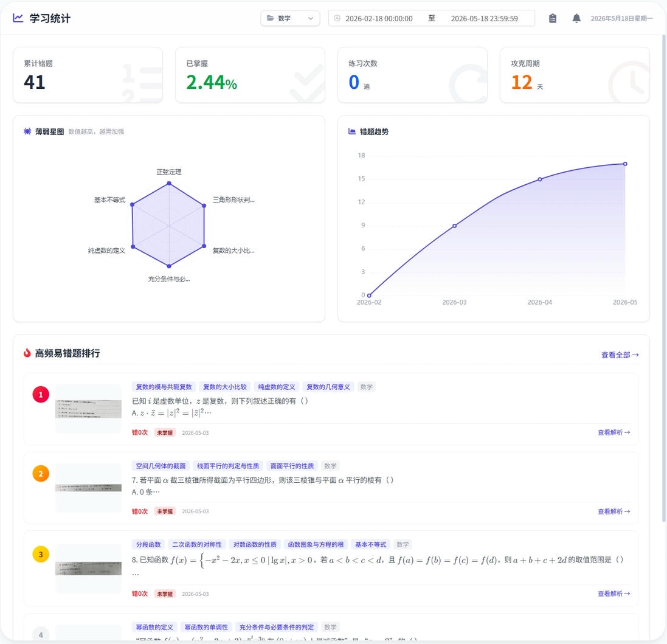The width and height of the screenshot is (667, 644).
Task: Click the 已掌握 2.44% statistics card
Action: pos(250,75)
